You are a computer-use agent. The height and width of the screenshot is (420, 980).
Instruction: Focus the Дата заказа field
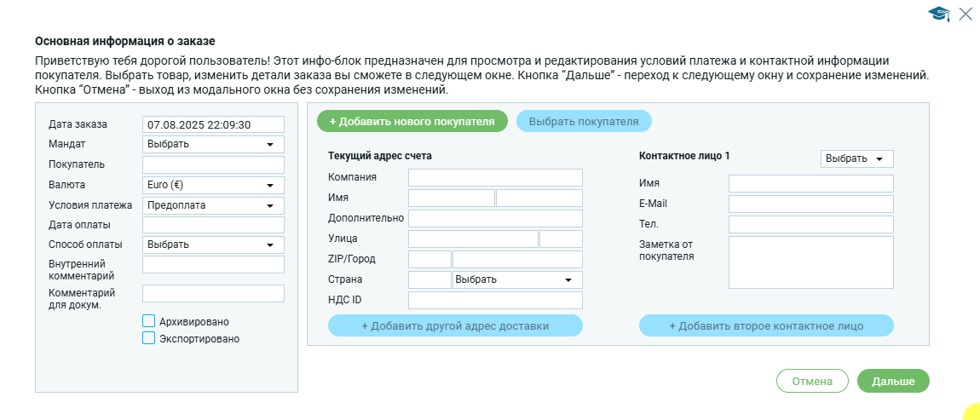coord(213,124)
